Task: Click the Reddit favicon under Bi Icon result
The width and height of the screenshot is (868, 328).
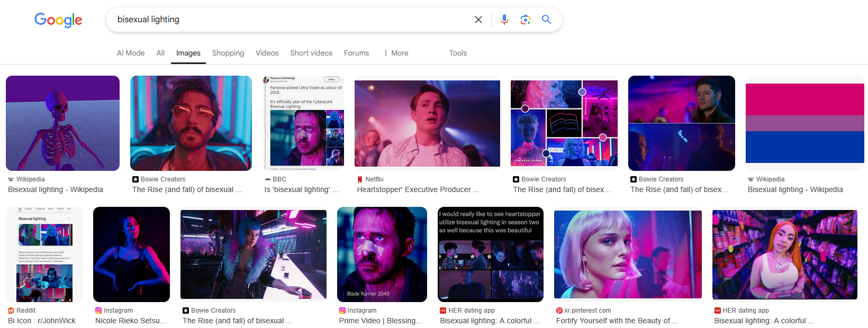Action: tap(11, 311)
